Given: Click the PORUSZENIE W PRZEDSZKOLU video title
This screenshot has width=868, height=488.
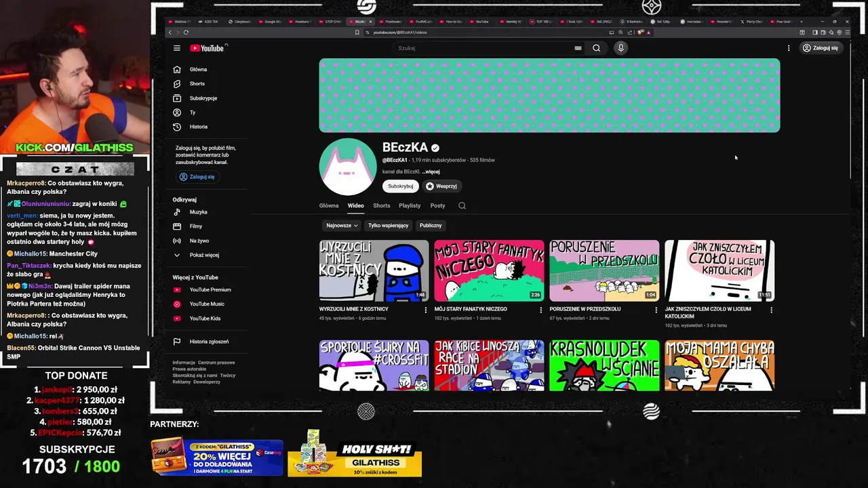Looking at the screenshot, I should tap(586, 309).
